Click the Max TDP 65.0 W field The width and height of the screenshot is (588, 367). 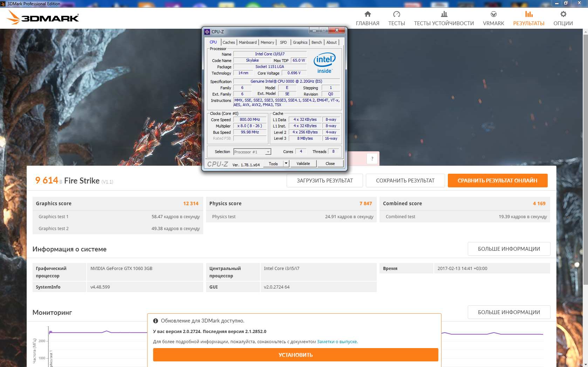(299, 60)
